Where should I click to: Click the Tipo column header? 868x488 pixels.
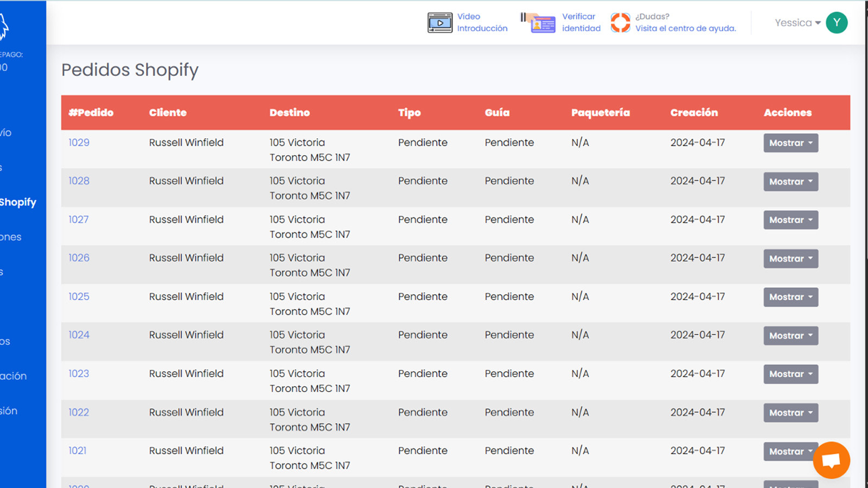[409, 113]
